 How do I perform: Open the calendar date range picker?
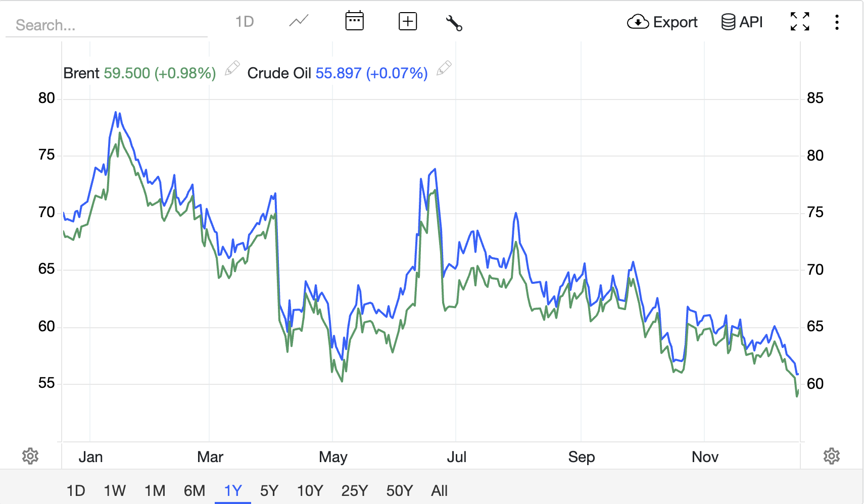pyautogui.click(x=354, y=20)
